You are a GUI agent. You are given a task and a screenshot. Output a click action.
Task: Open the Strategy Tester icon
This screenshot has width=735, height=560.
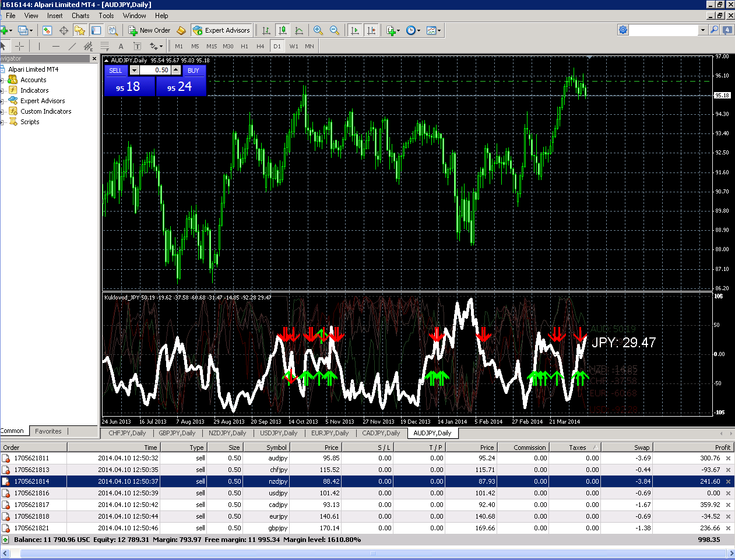point(112,30)
